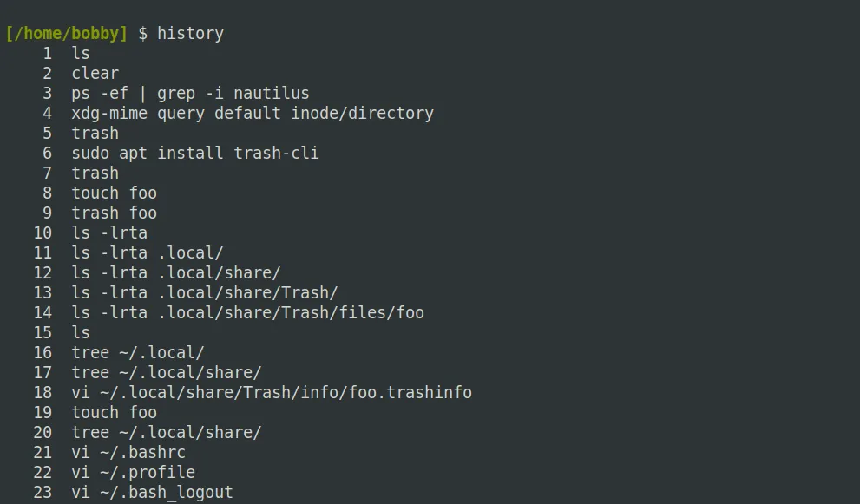
Task: Click the /home/bobby prompt path
Action: 66,34
